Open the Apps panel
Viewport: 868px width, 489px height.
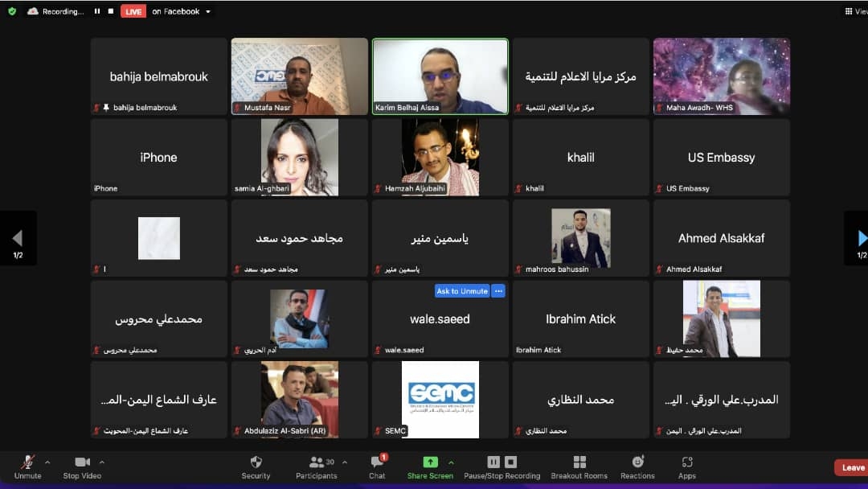pyautogui.click(x=686, y=466)
